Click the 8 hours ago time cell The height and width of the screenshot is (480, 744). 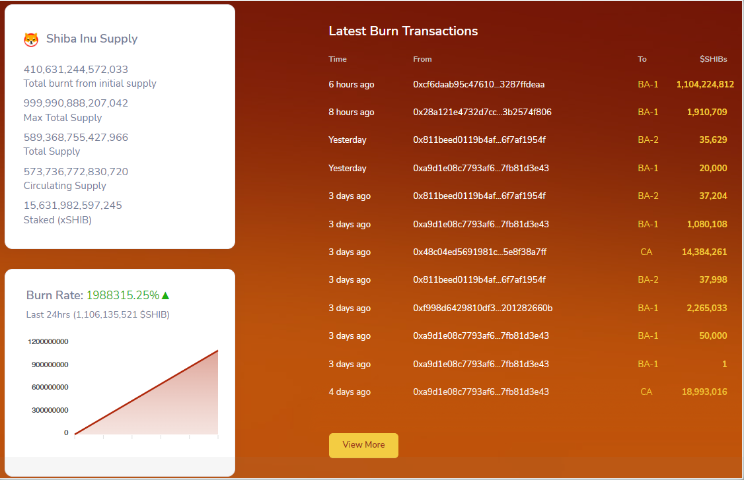(351, 112)
